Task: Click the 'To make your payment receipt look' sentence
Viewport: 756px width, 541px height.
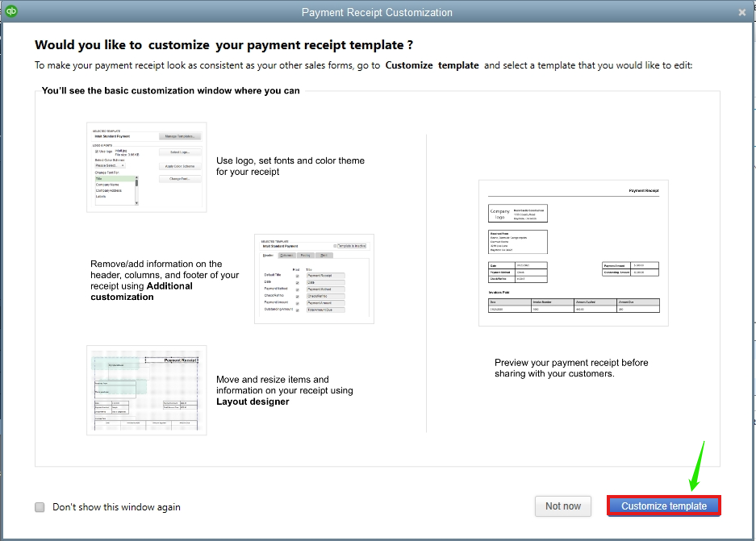Action: point(364,65)
